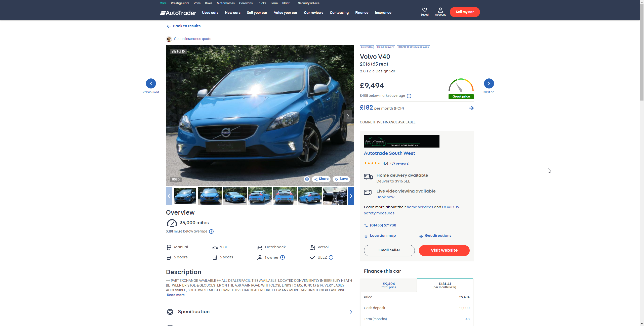The width and height of the screenshot is (644, 326).
Task: Click the COVID-19 safety measures tag
Action: coord(413,47)
